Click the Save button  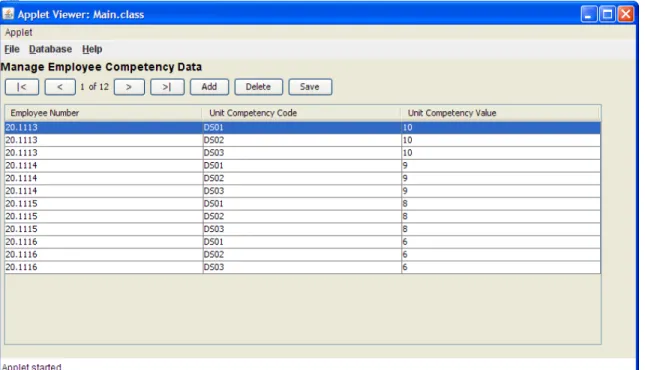[x=310, y=87]
